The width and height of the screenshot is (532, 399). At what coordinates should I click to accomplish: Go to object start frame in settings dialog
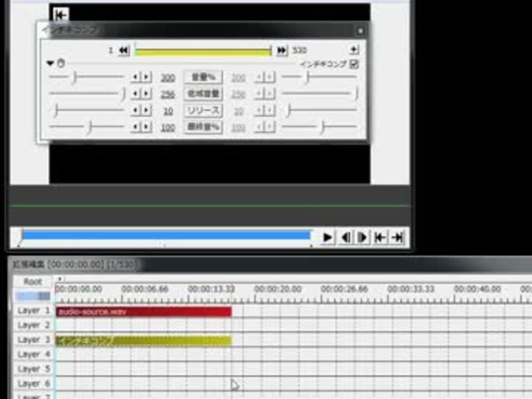pos(124,50)
